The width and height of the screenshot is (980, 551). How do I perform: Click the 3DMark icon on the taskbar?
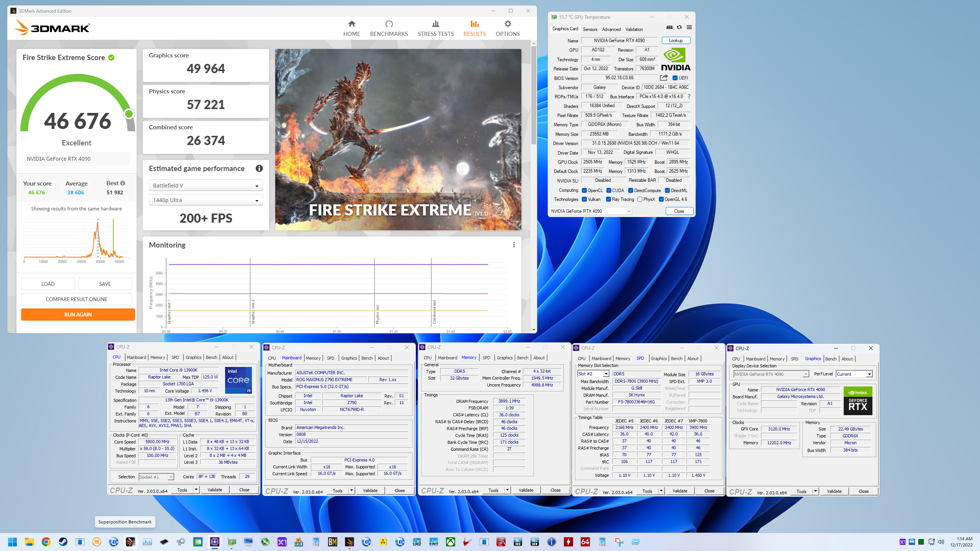[349, 542]
